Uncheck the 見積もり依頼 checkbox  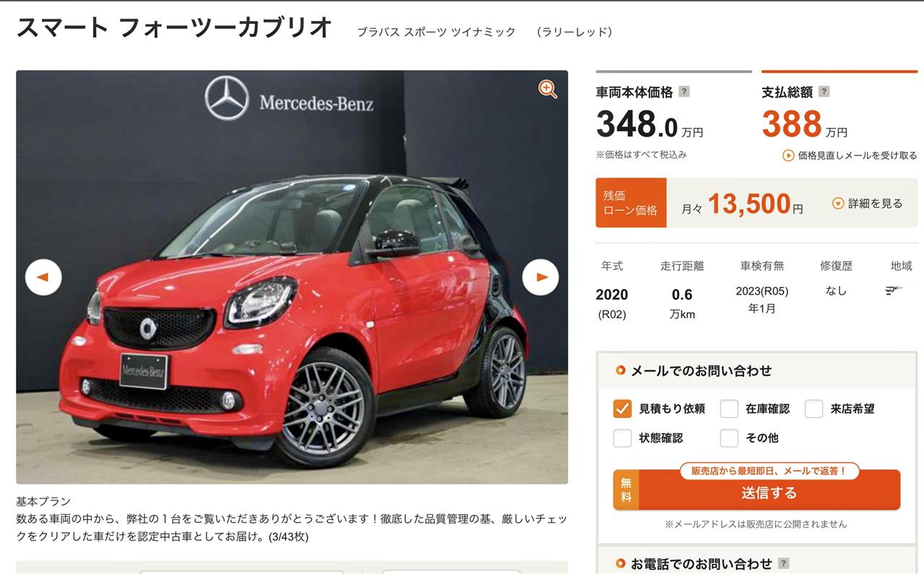tap(622, 409)
